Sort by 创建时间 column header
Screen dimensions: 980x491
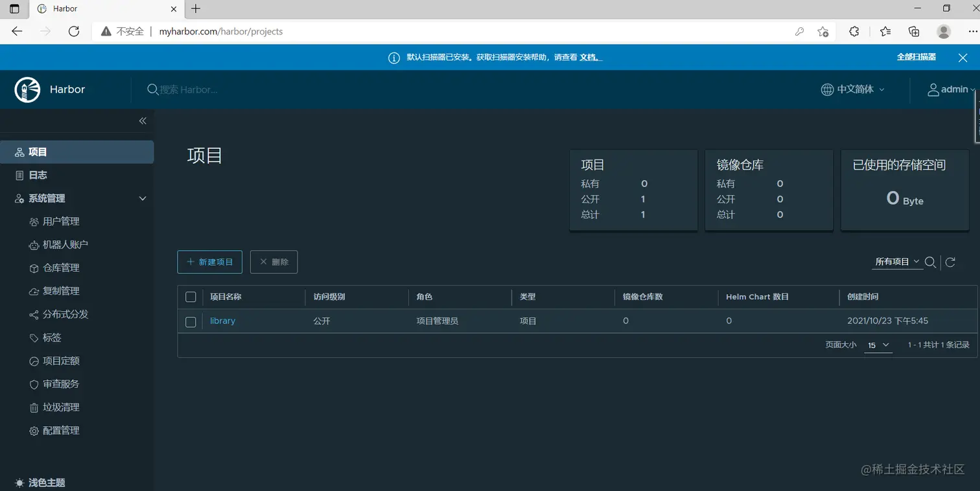[863, 297]
